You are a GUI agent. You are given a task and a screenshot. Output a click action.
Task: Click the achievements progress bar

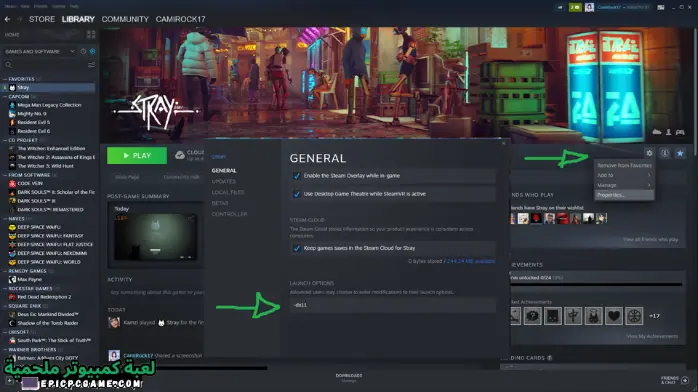pos(597,284)
